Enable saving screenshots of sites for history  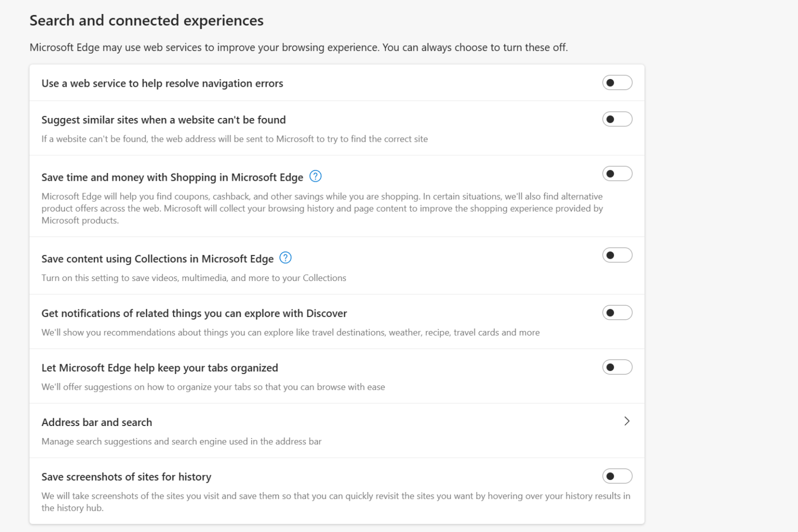point(617,476)
